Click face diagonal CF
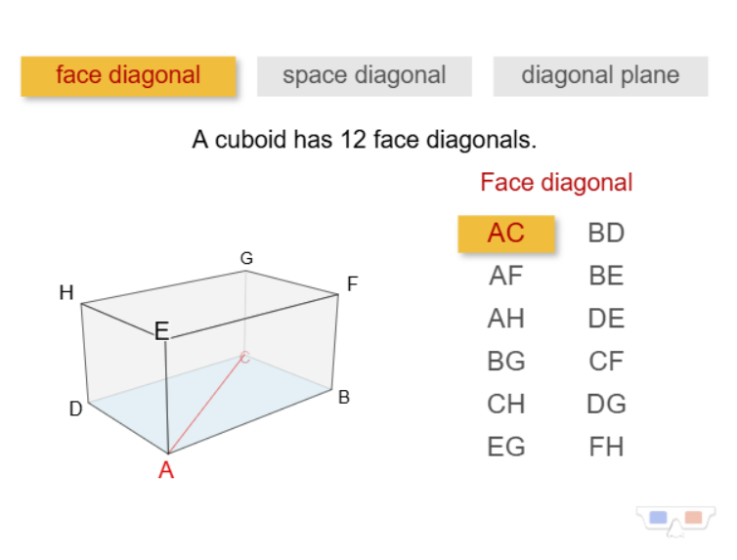 (606, 362)
